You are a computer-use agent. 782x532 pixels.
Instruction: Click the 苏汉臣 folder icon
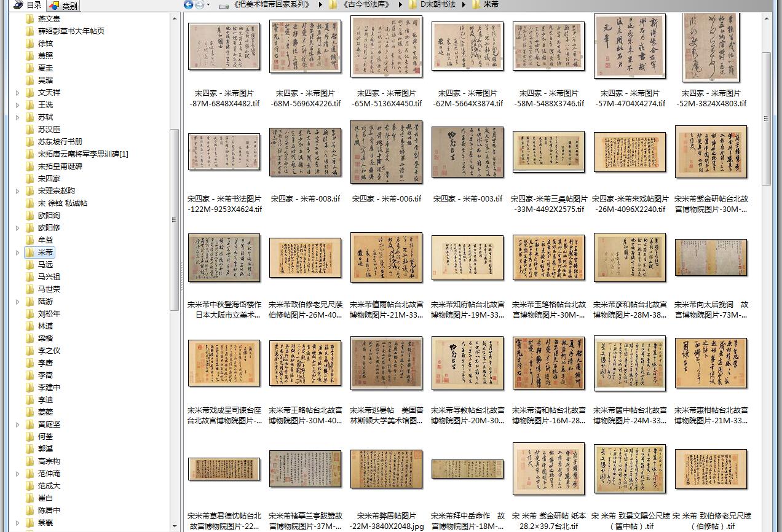point(30,129)
